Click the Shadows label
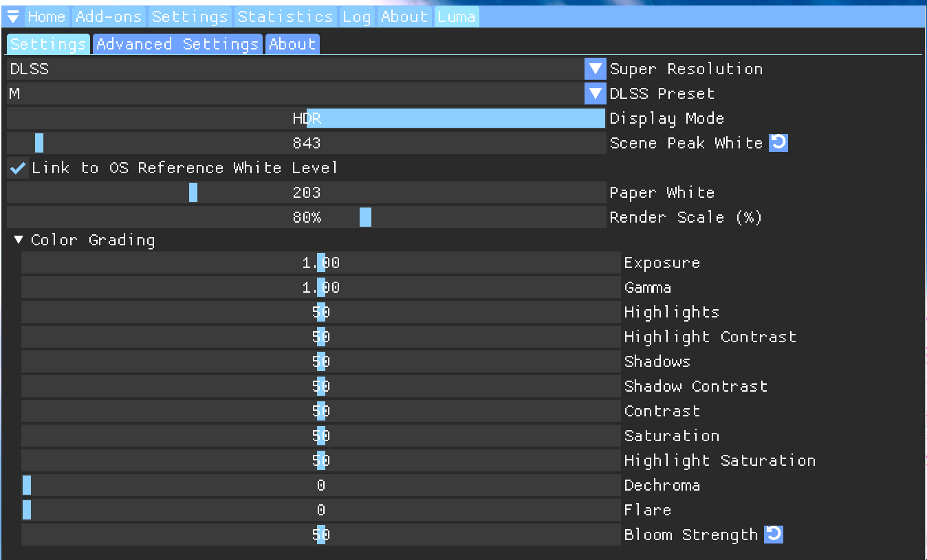The width and height of the screenshot is (927, 560). (x=657, y=361)
